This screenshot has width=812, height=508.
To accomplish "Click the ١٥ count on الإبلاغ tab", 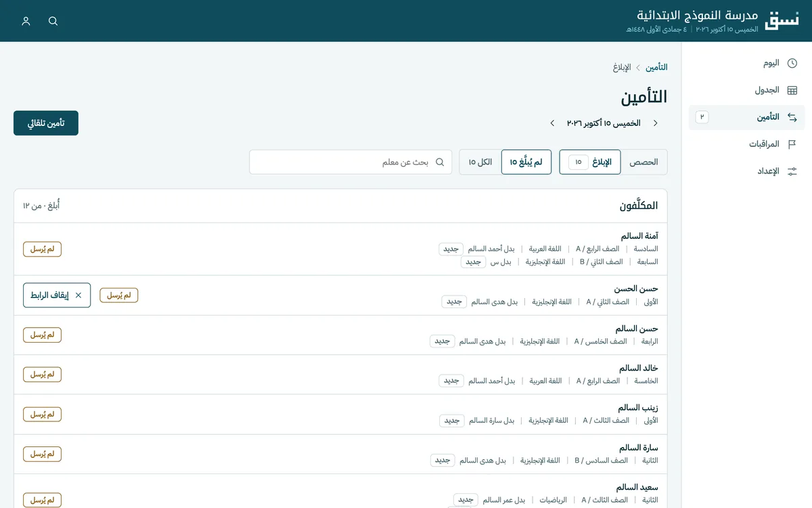I will (579, 162).
